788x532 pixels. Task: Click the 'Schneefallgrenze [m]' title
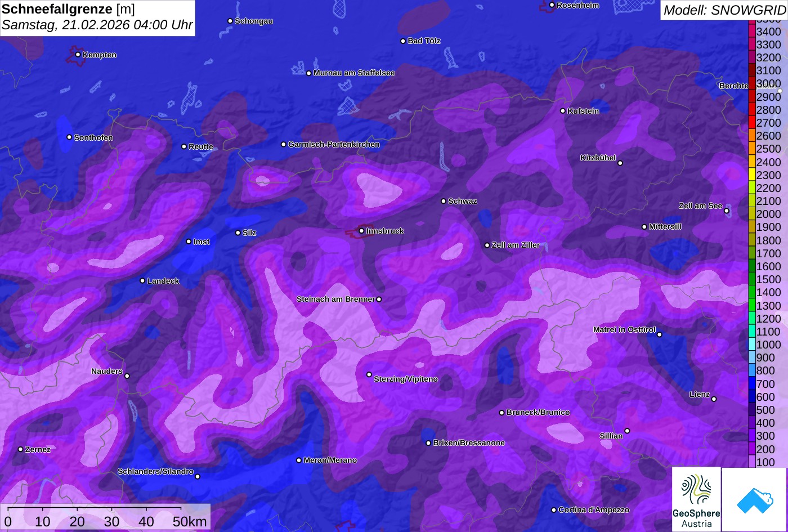[69, 9]
